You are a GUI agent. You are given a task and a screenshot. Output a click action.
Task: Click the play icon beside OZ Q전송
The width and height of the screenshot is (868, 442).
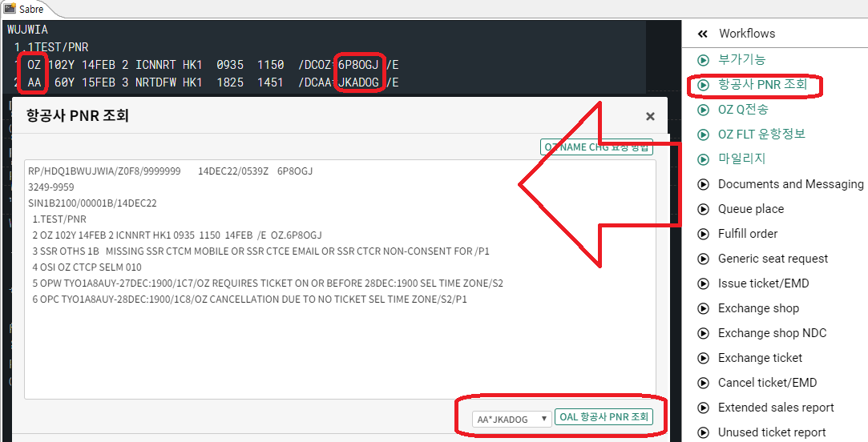[704, 110]
